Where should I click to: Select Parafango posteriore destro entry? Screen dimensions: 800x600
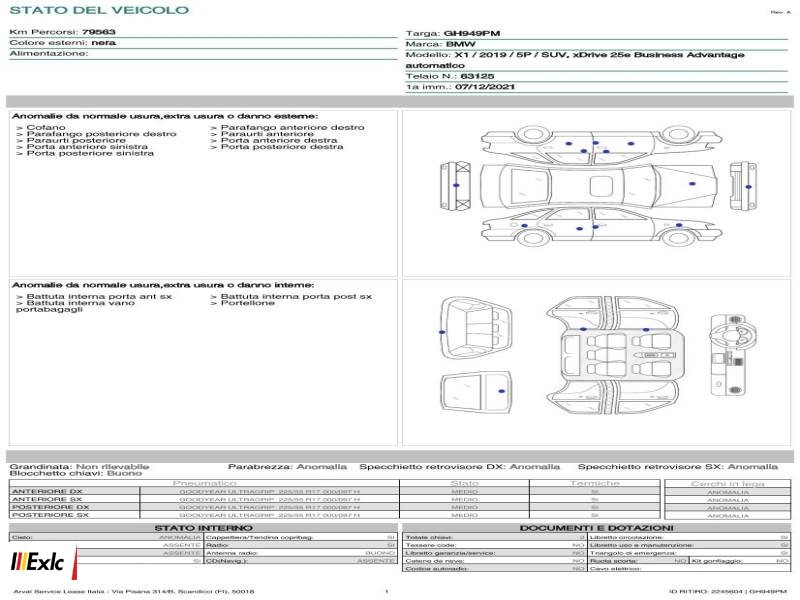[96, 134]
